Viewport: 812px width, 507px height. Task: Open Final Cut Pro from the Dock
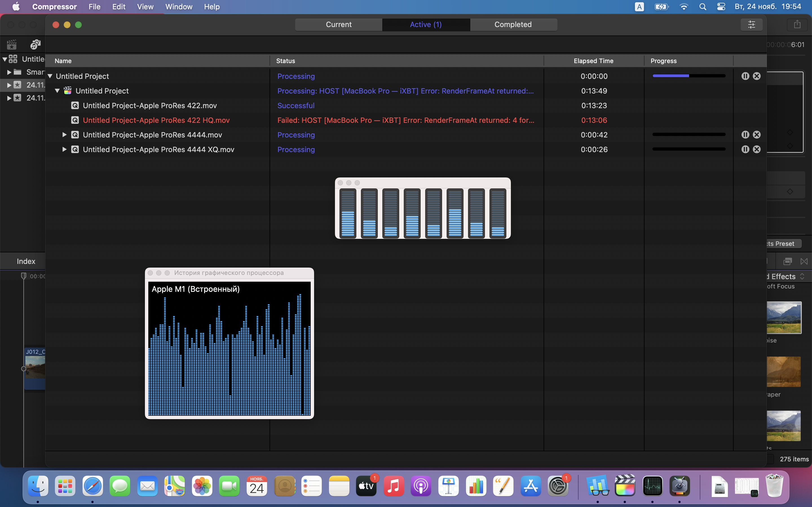625,486
